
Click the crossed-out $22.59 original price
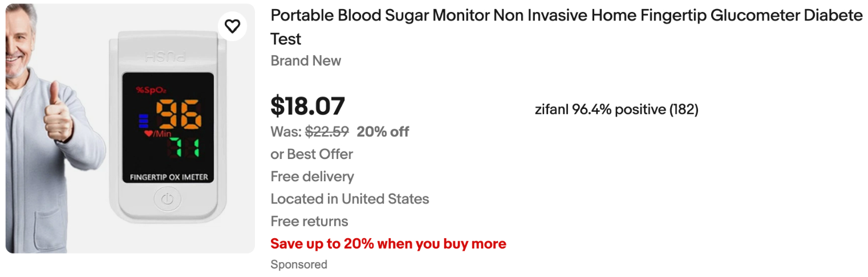(x=327, y=132)
